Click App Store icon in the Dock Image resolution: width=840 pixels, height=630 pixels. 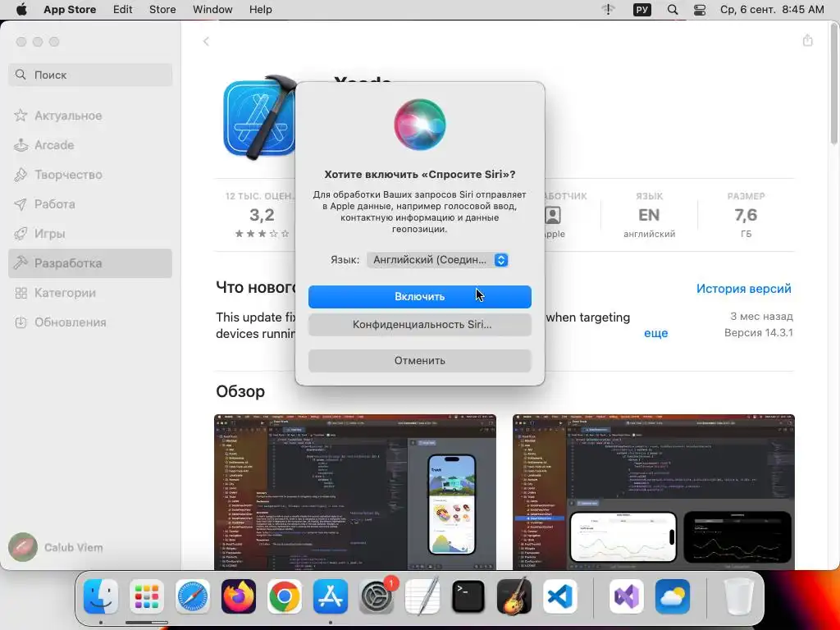[331, 596]
